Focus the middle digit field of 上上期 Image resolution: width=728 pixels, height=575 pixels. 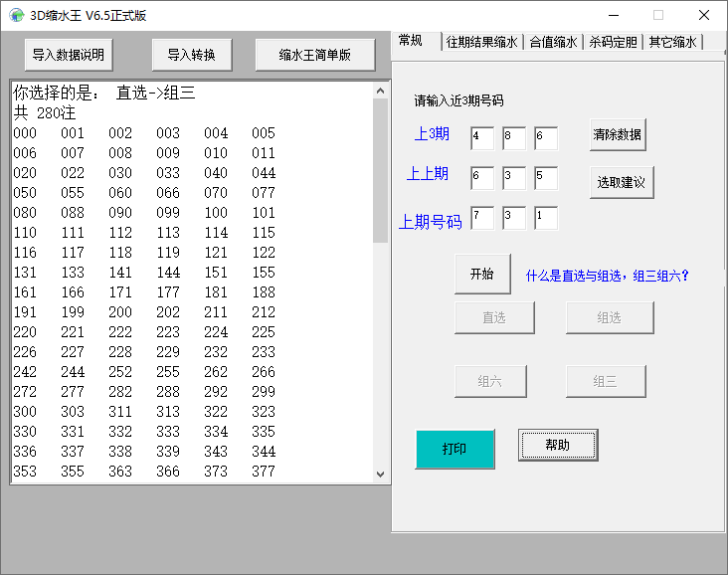tap(514, 178)
